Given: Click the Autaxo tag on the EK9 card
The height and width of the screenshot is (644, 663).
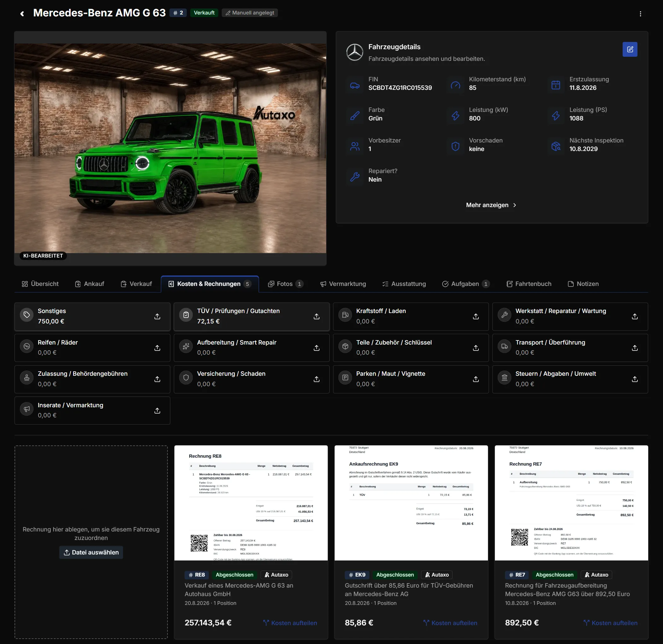Looking at the screenshot, I should 437,575.
